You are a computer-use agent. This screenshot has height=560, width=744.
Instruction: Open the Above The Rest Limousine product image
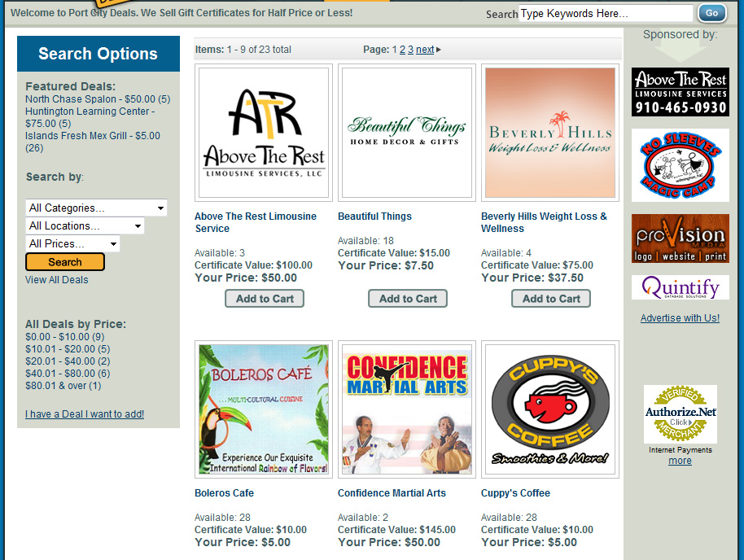[264, 133]
